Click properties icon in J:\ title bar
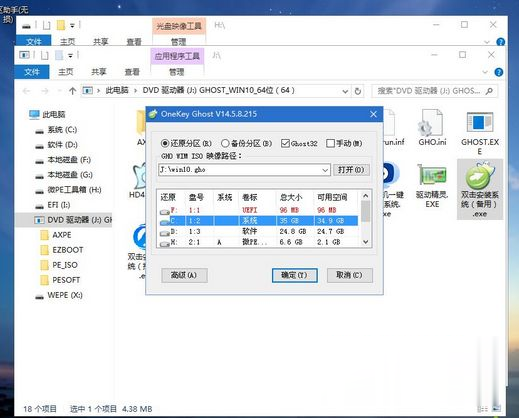519x418 pixels. pos(45,55)
